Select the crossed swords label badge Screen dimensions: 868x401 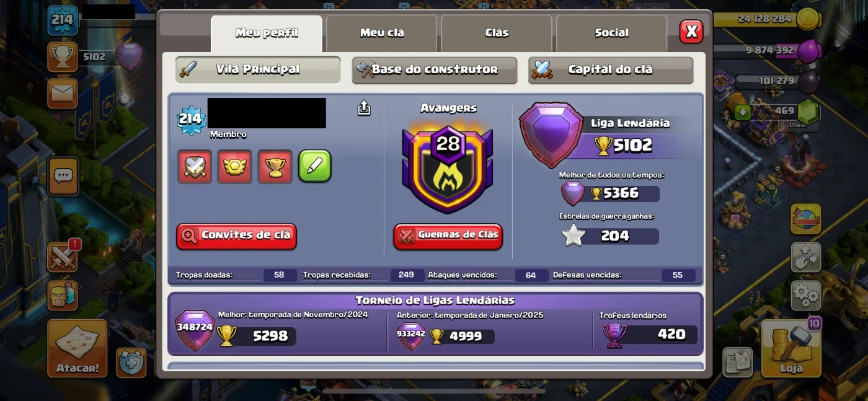tap(195, 167)
